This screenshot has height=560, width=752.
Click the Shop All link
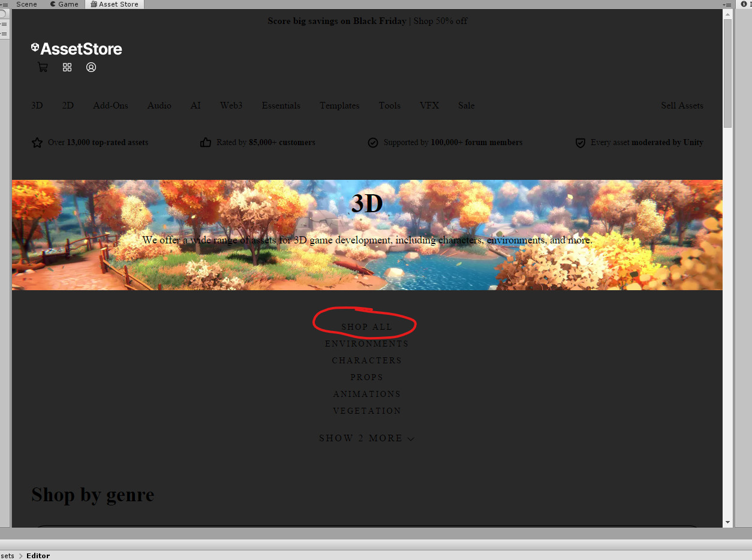(366, 327)
